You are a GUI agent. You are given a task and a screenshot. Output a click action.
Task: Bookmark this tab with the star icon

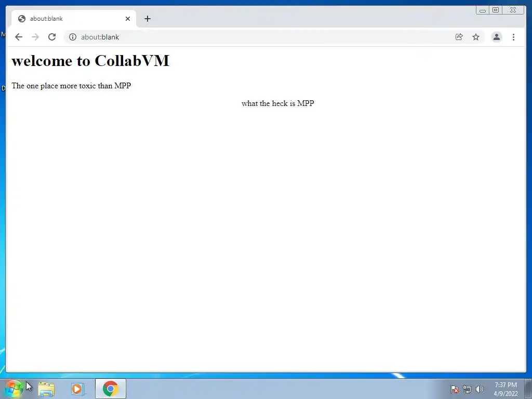(476, 37)
